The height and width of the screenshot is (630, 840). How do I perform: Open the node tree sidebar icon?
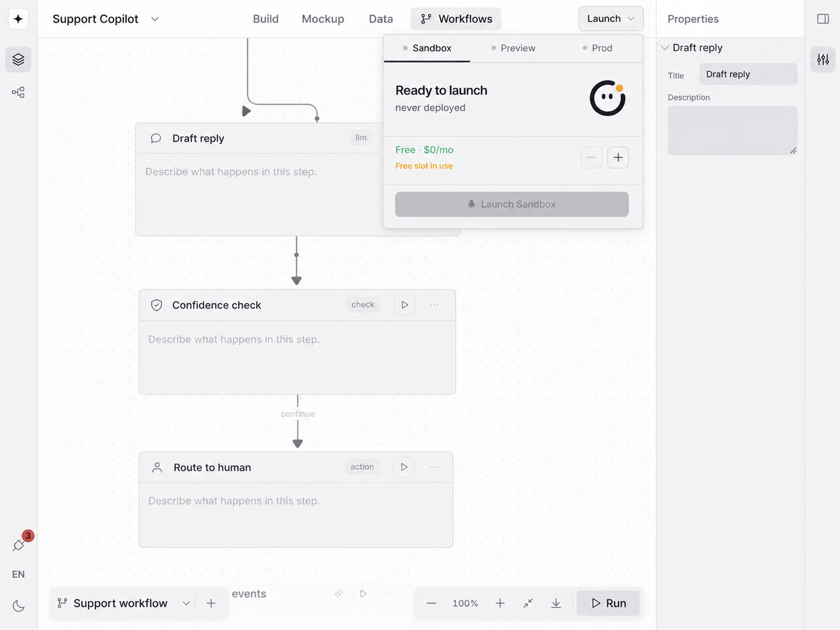pyautogui.click(x=18, y=93)
